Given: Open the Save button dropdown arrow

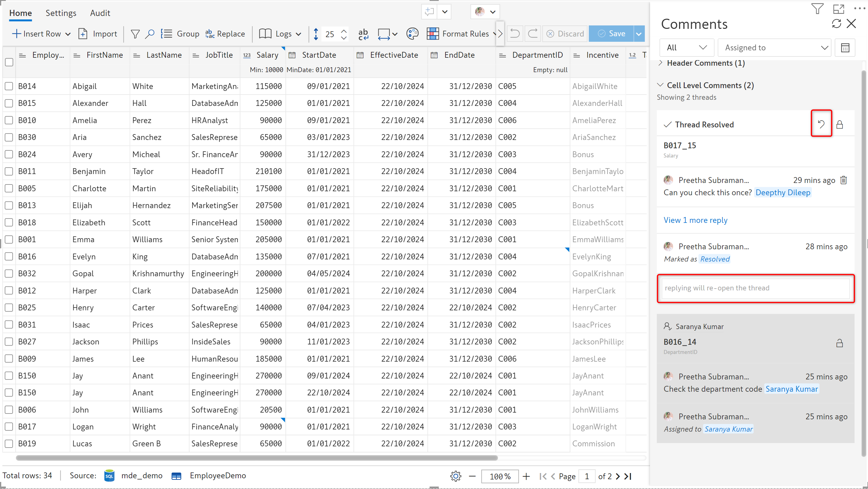Looking at the screenshot, I should 639,34.
